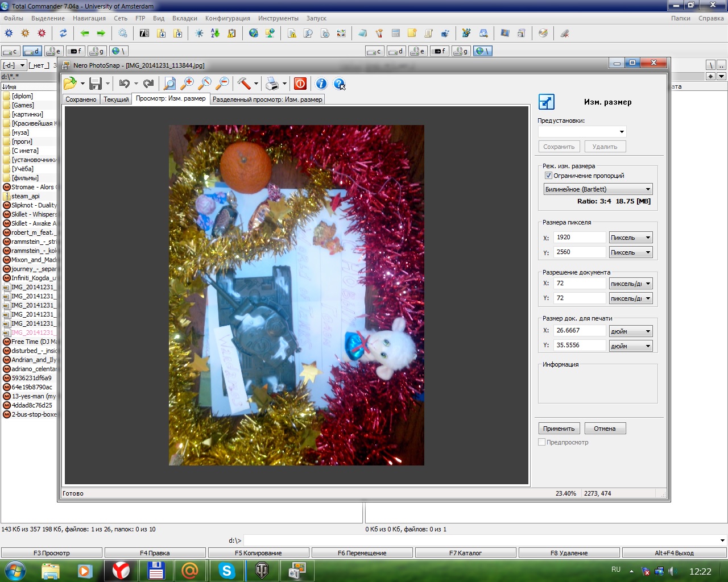Click the blue info icon
This screenshot has width=728, height=582.
321,84
